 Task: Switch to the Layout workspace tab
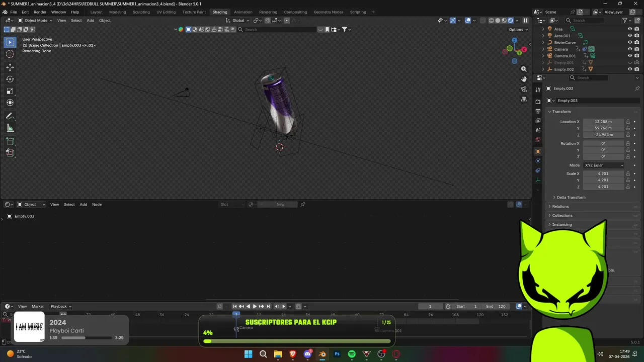[x=96, y=12]
